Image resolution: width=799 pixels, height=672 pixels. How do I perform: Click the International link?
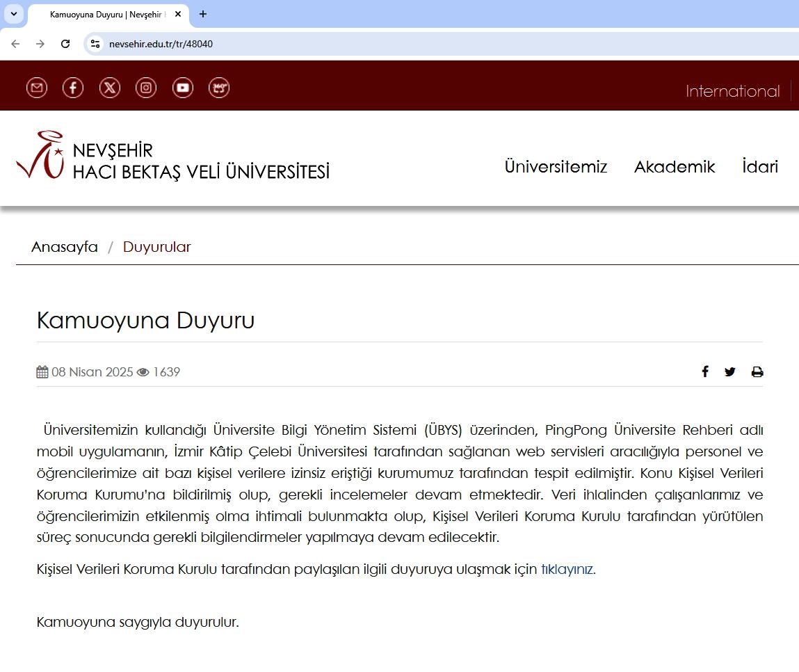732,91
